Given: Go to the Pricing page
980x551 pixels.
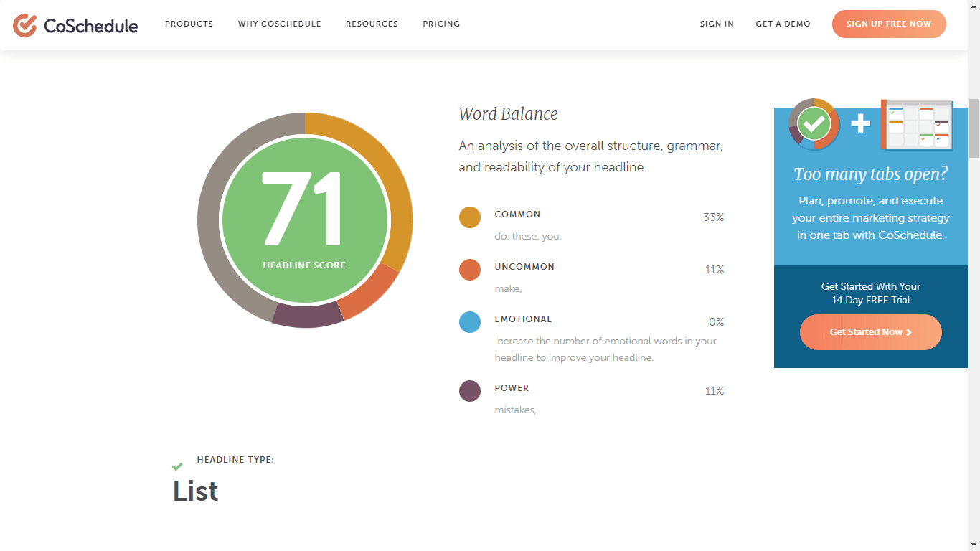Looking at the screenshot, I should click(x=441, y=24).
